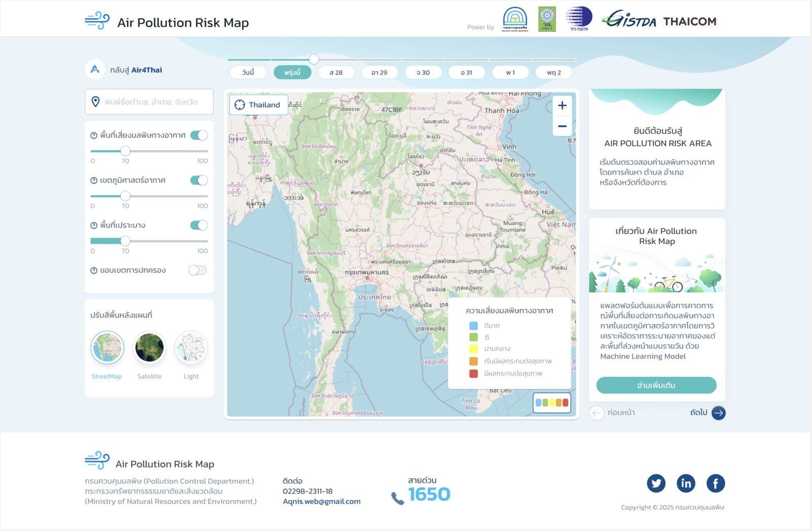Viewport: 812px width, 531px height.
Task: Select the พรุ่งนี้ date tab
Action: tap(292, 73)
